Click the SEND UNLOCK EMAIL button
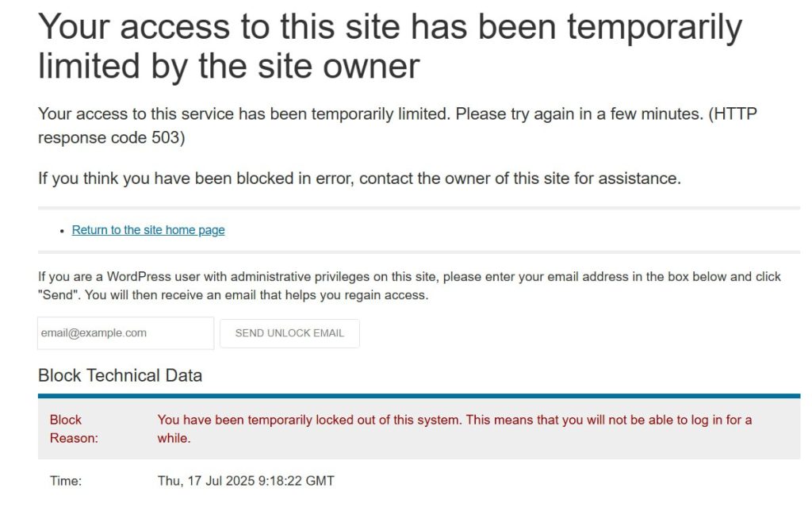The height and width of the screenshot is (507, 812). [289, 333]
